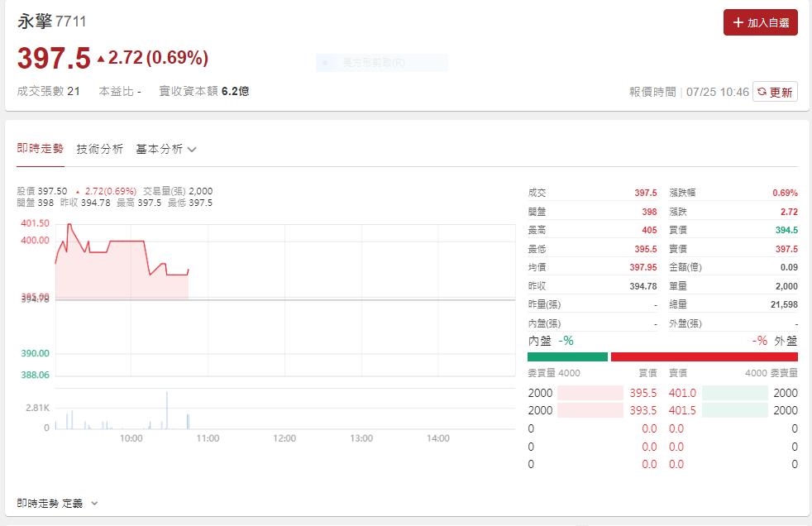Click the green 內盤 ratio bar
Viewport: 812px width, 526px height.
567,356
